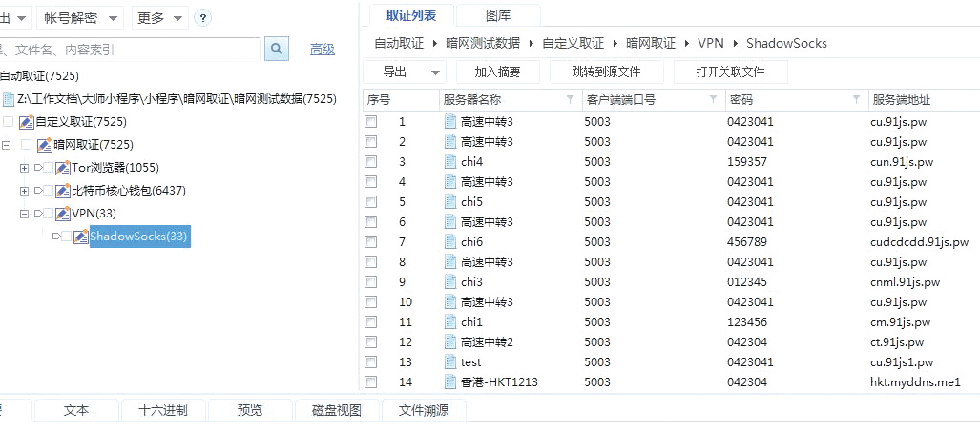The height and width of the screenshot is (433, 980).
Task: Collapse the 暗网取证 tree node
Action: click(7, 145)
